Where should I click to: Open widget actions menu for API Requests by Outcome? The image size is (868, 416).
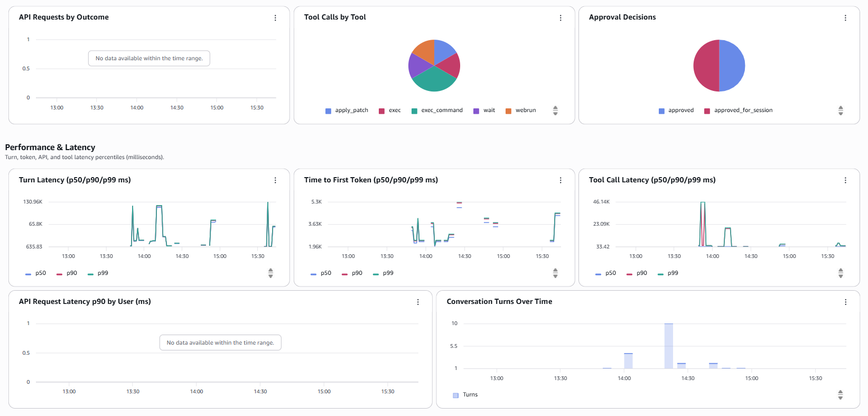pos(275,18)
